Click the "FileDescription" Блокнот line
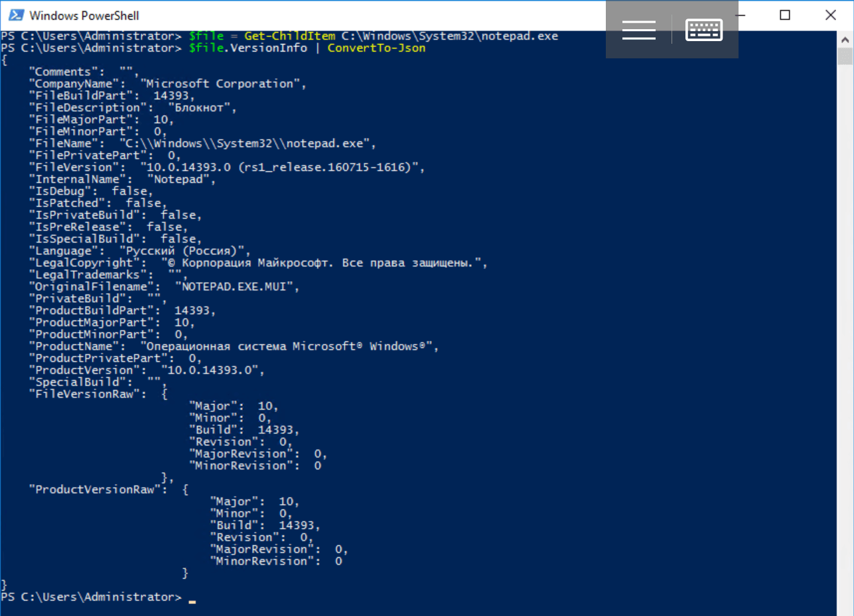Screen dimensions: 854x616 tap(132, 107)
